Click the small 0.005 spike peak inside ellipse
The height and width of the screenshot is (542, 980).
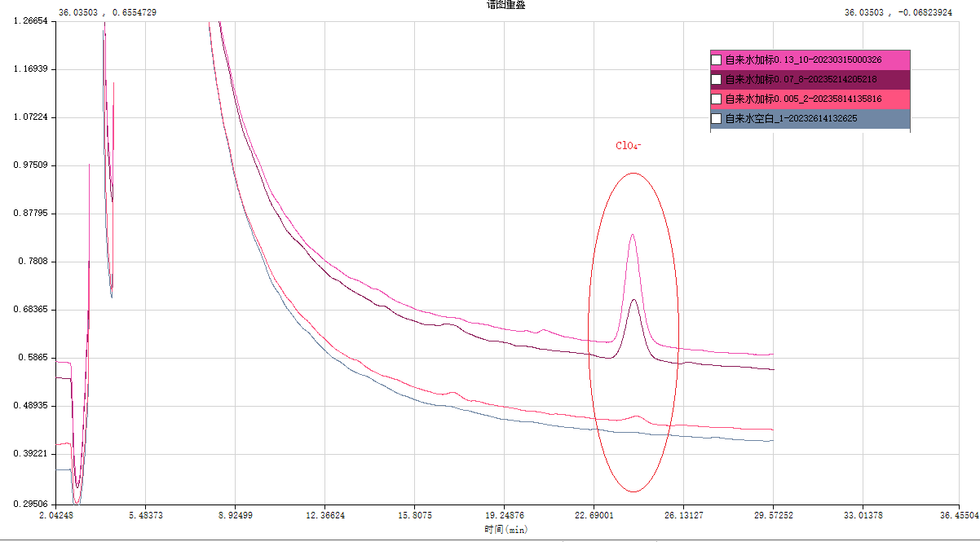[x=638, y=416]
